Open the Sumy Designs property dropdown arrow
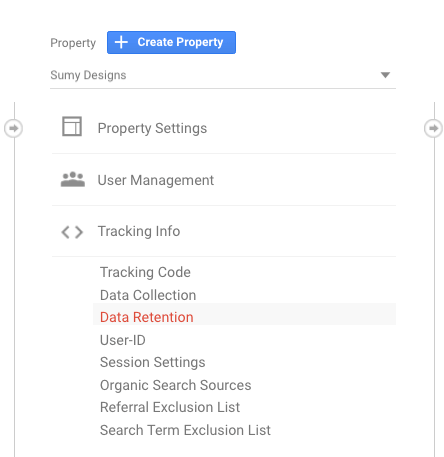The image size is (444, 457). 385,75
